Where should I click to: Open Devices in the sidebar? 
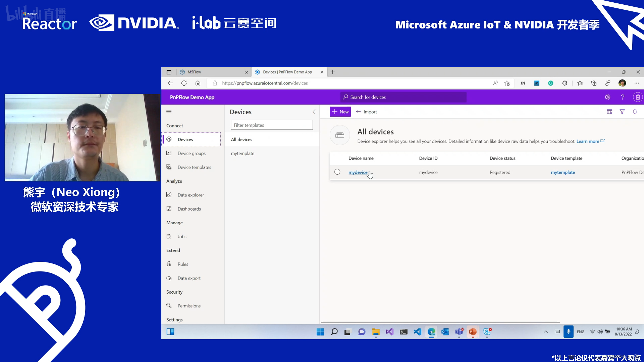[x=192, y=139]
